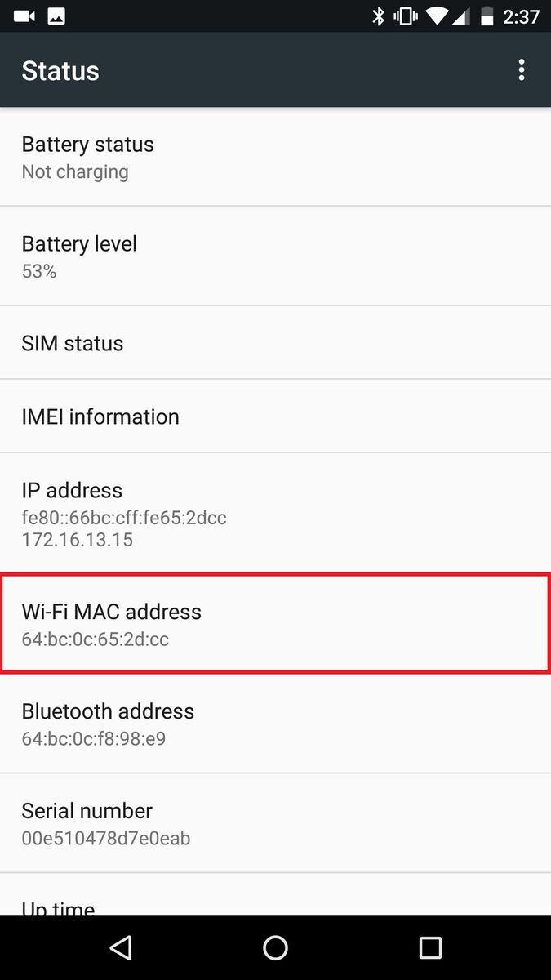Image resolution: width=551 pixels, height=980 pixels.
Task: Open IMEI information entry
Action: (275, 416)
